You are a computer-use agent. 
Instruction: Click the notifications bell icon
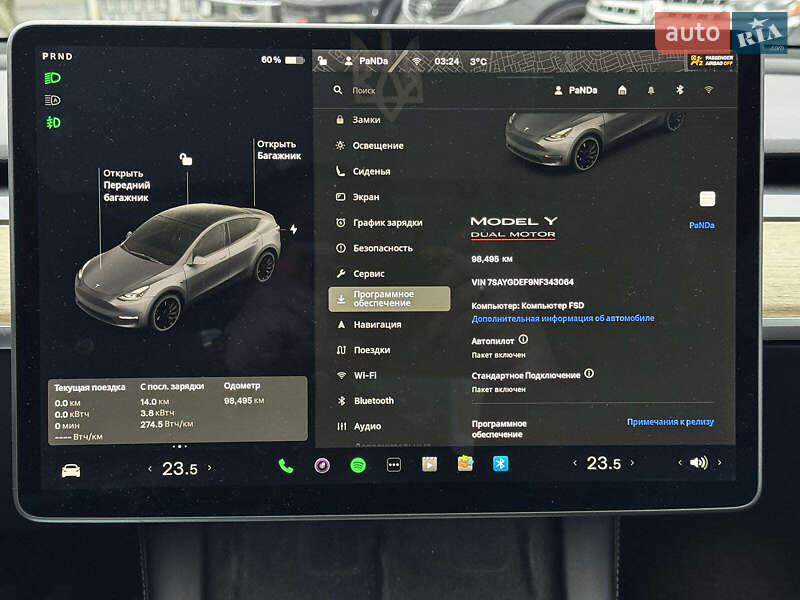pos(652,91)
